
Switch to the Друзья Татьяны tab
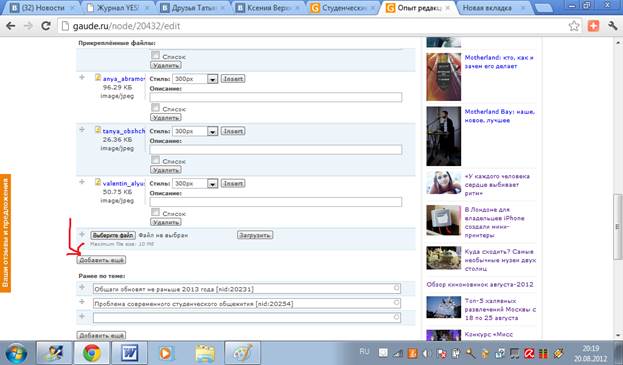click(193, 8)
